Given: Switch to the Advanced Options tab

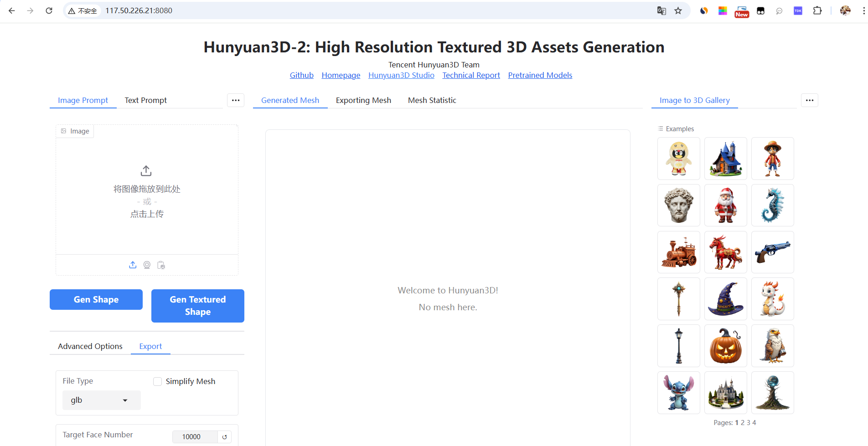Looking at the screenshot, I should (90, 346).
